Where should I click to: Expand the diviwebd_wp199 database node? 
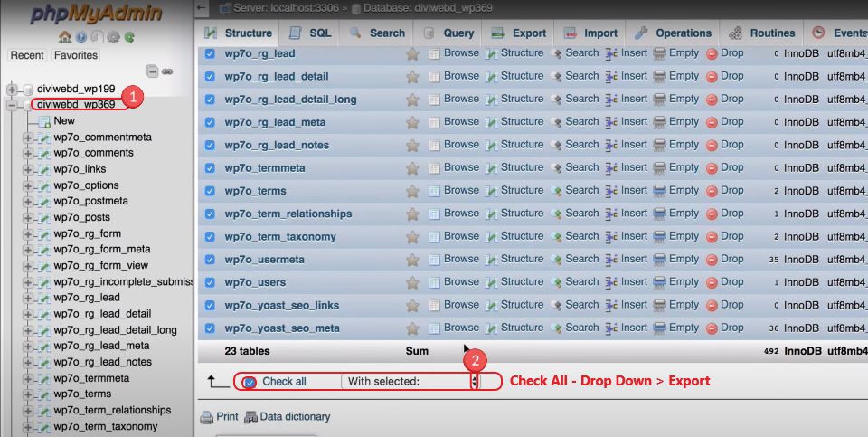click(12, 89)
